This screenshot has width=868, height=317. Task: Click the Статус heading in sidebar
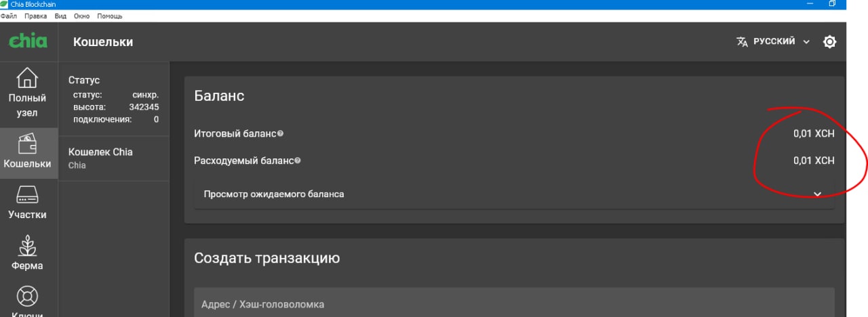point(84,80)
